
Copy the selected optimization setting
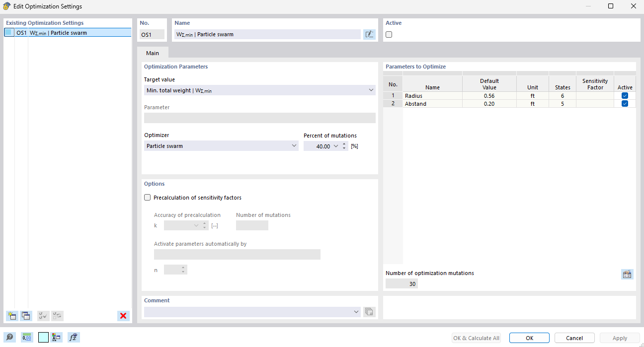(26, 316)
